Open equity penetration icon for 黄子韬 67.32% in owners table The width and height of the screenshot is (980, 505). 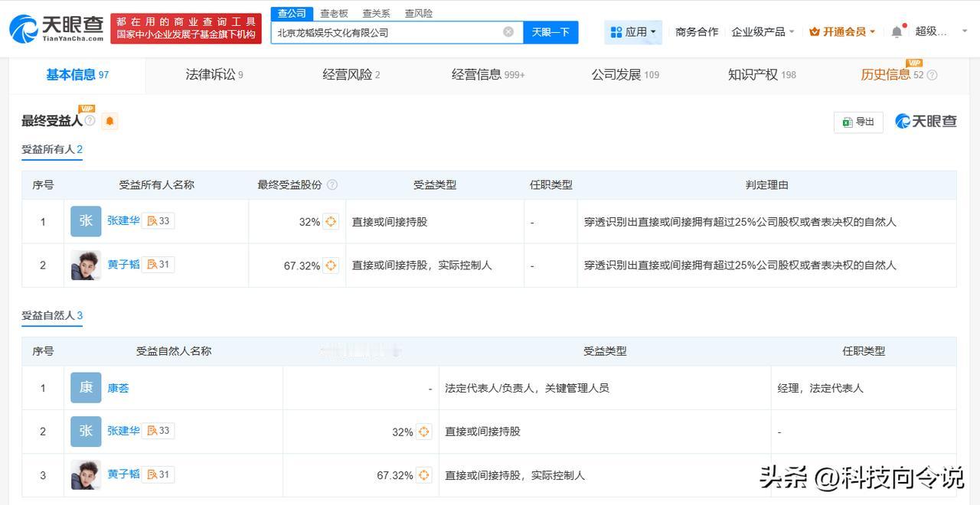331,266
